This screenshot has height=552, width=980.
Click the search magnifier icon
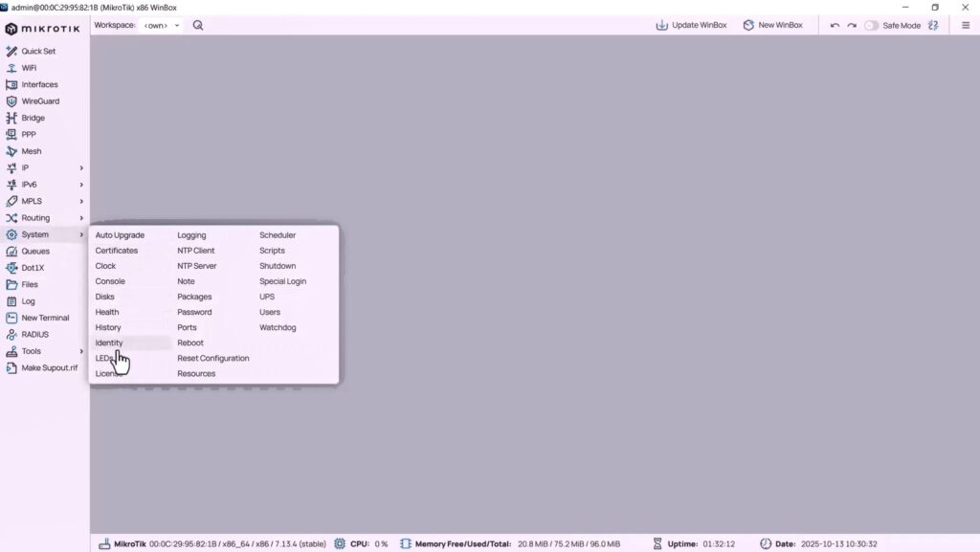pyautogui.click(x=198, y=26)
